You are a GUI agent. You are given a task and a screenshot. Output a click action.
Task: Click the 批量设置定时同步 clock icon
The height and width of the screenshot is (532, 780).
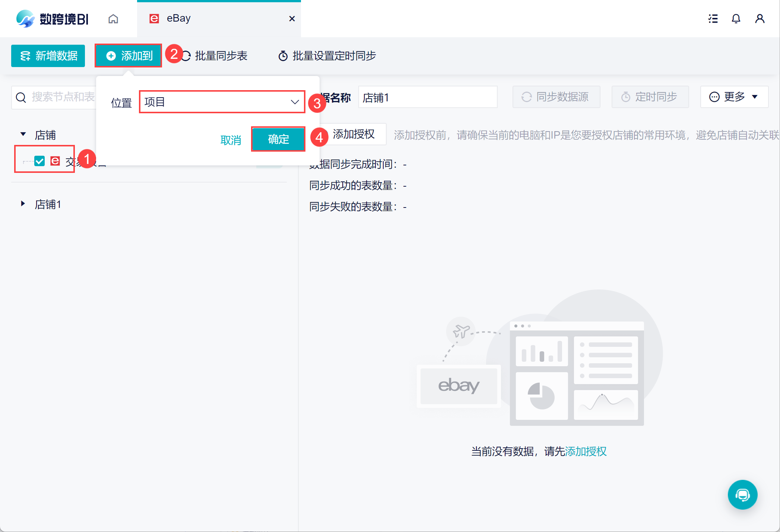point(283,56)
